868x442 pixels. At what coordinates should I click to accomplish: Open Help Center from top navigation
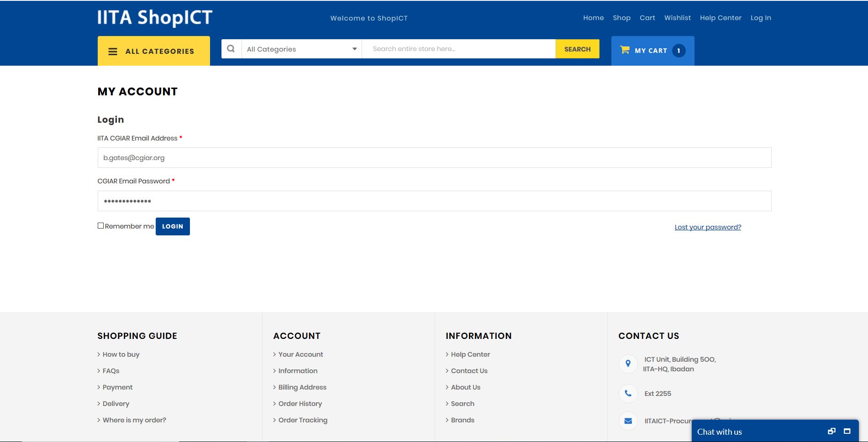[721, 18]
